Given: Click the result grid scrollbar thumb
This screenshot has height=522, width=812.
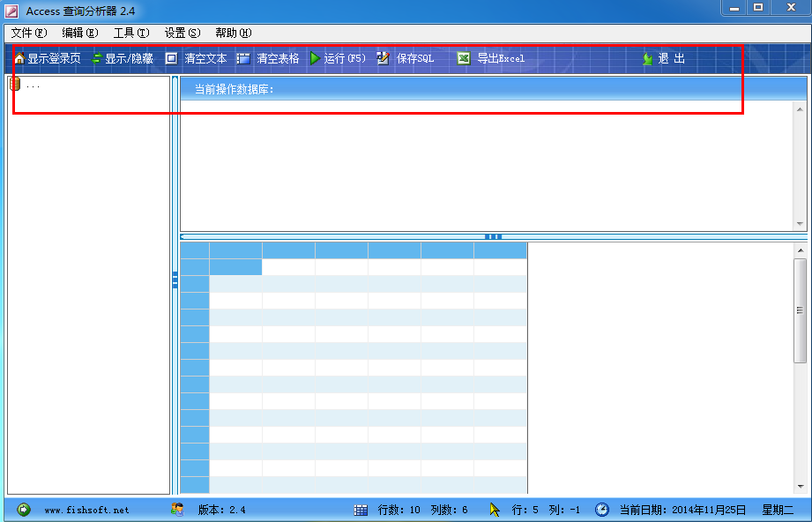Looking at the screenshot, I should pyautogui.click(x=800, y=310).
